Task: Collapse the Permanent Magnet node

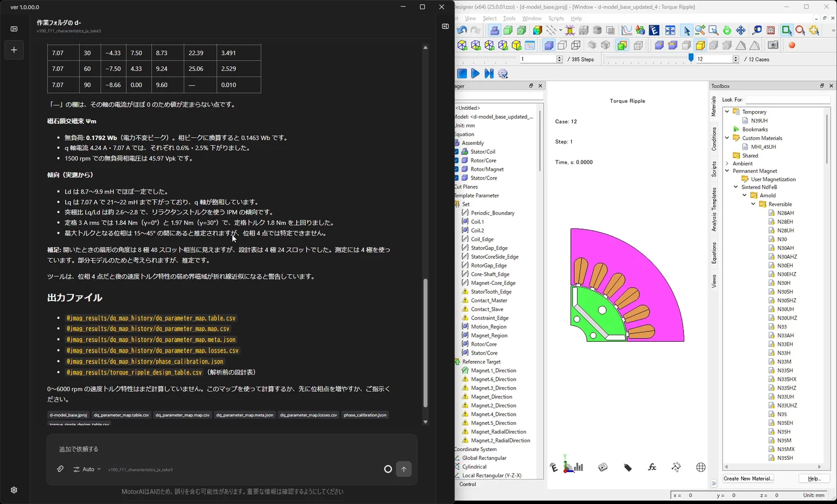Action: 727,171
